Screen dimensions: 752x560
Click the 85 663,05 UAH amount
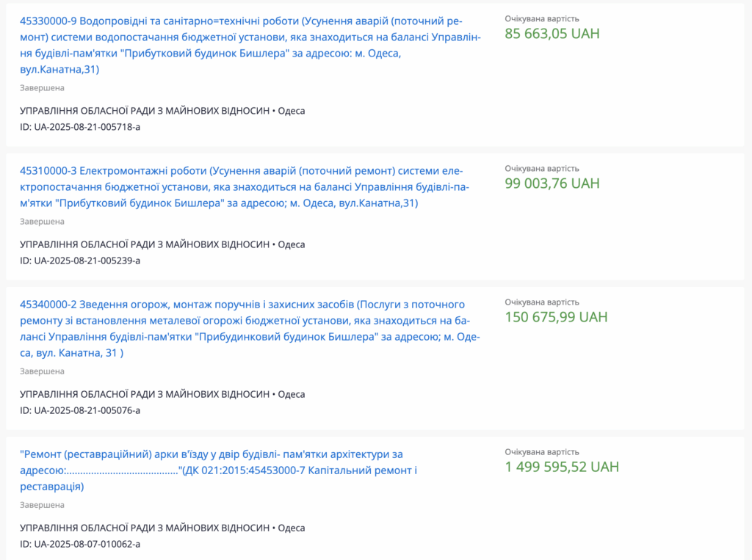[x=552, y=34]
